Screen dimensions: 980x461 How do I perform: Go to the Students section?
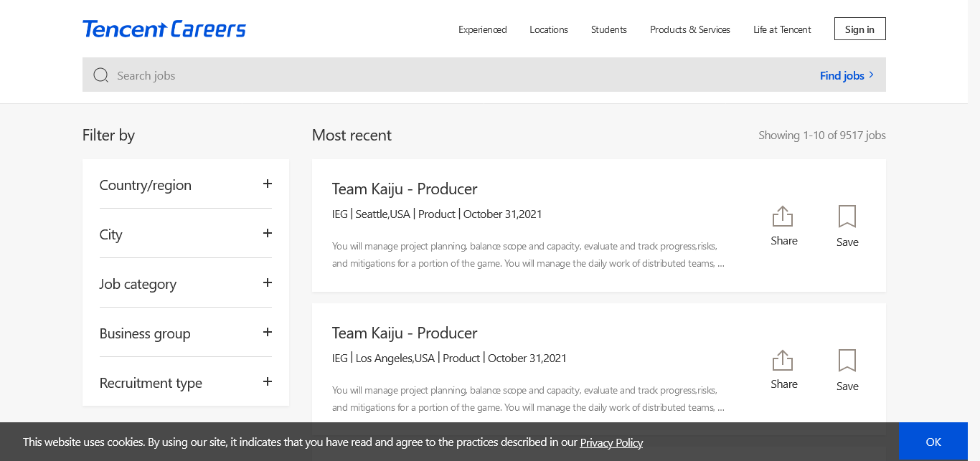[x=609, y=29]
